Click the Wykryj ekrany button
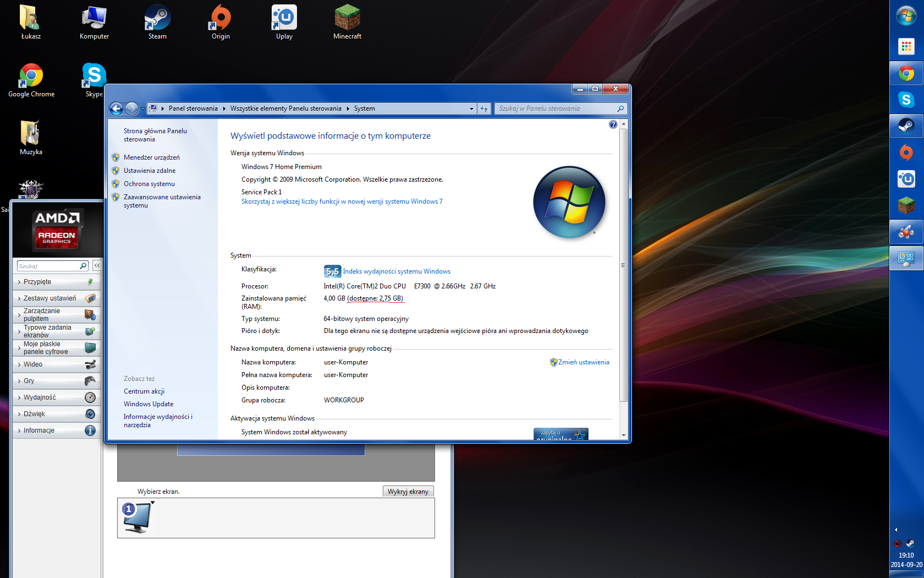This screenshot has height=578, width=924. coord(408,492)
